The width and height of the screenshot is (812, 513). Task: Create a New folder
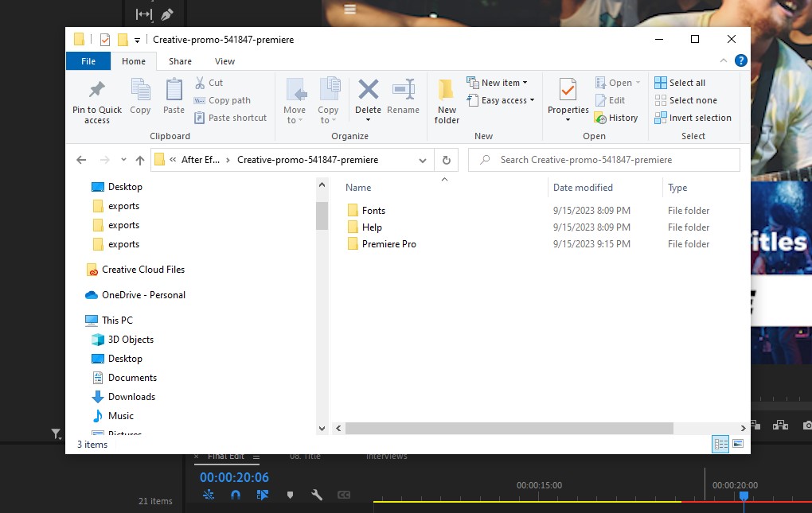(447, 102)
